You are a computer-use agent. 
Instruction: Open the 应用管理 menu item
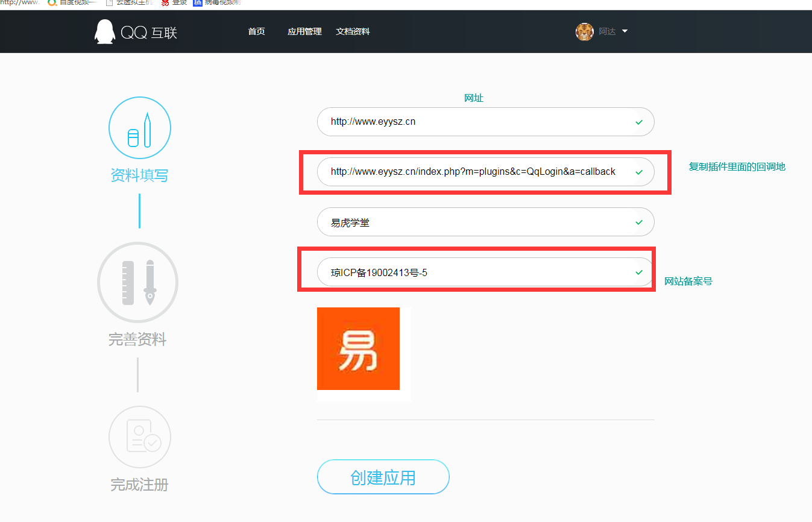pyautogui.click(x=304, y=32)
